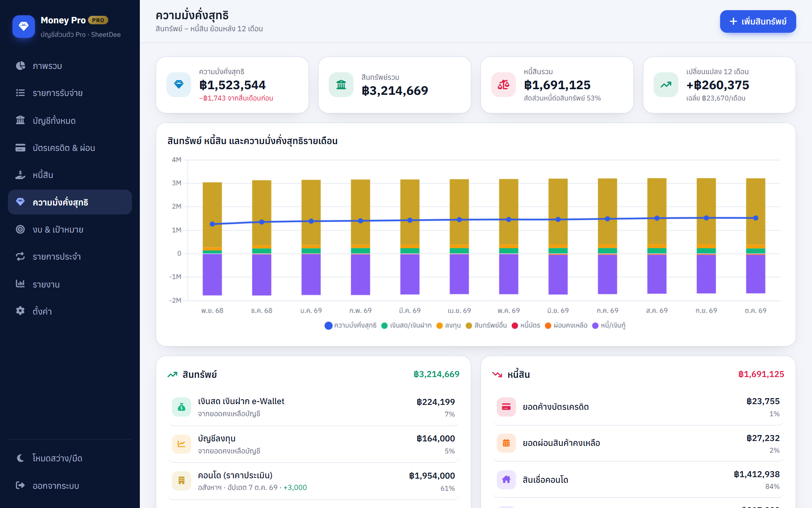
Task: Click รายการประจำ repeat arrows icon
Action: pyautogui.click(x=20, y=257)
